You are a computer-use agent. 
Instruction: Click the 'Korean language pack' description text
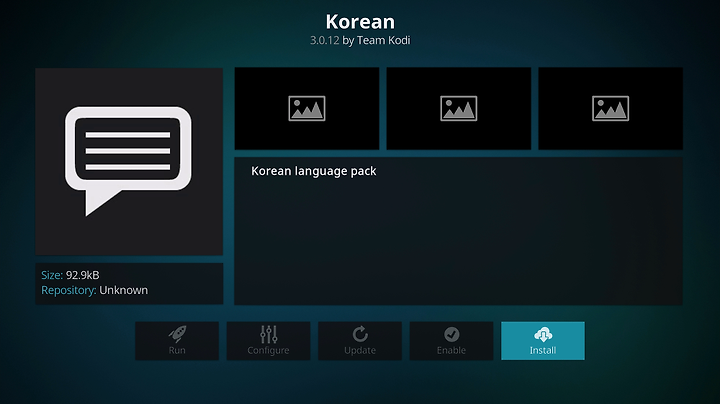314,171
